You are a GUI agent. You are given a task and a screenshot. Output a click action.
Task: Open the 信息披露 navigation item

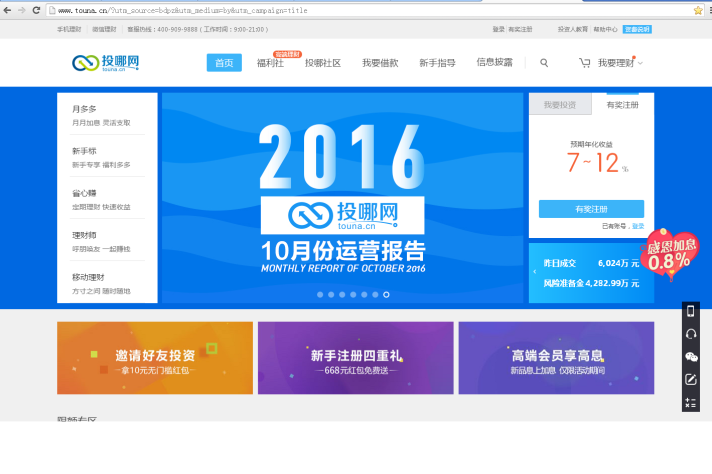[494, 62]
